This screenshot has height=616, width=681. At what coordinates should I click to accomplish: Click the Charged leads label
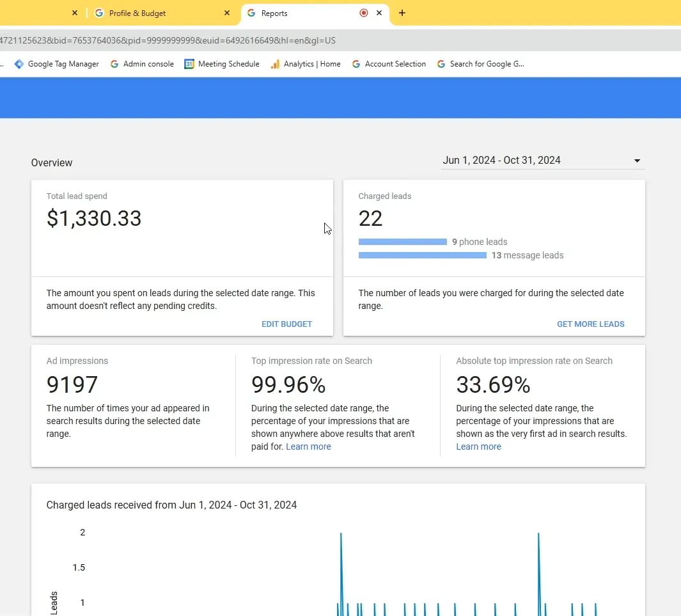coord(385,196)
